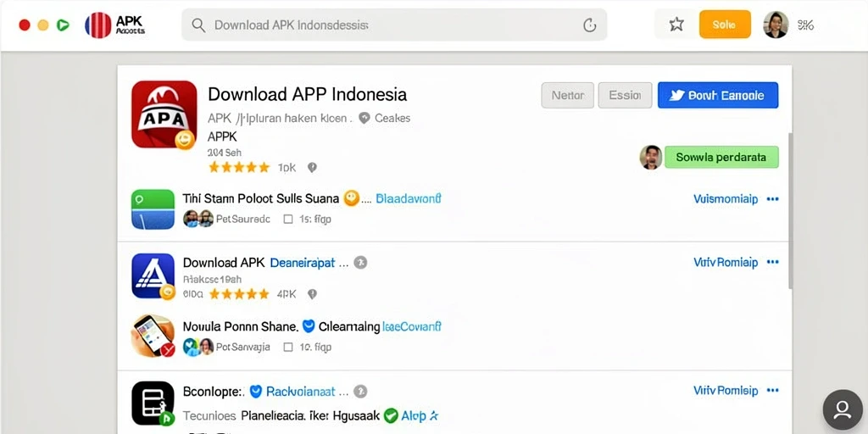The height and width of the screenshot is (434, 868).
Task: Click the location pin next to Ceakes
Action: coord(364,118)
